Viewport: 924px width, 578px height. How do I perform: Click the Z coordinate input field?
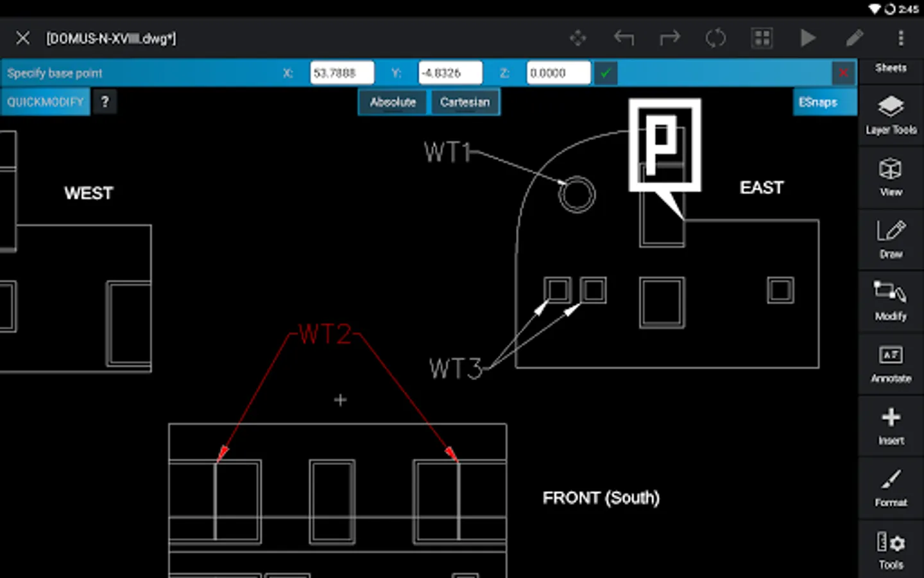[558, 73]
